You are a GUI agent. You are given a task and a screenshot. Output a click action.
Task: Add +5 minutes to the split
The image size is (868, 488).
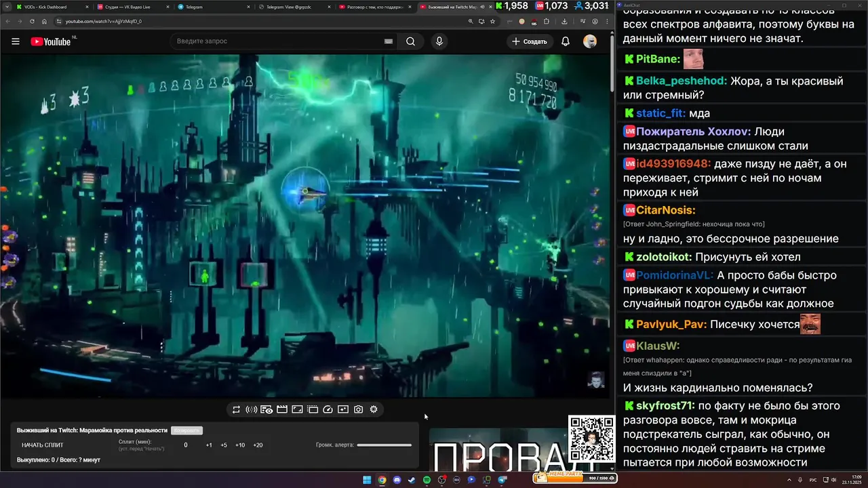[224, 445]
